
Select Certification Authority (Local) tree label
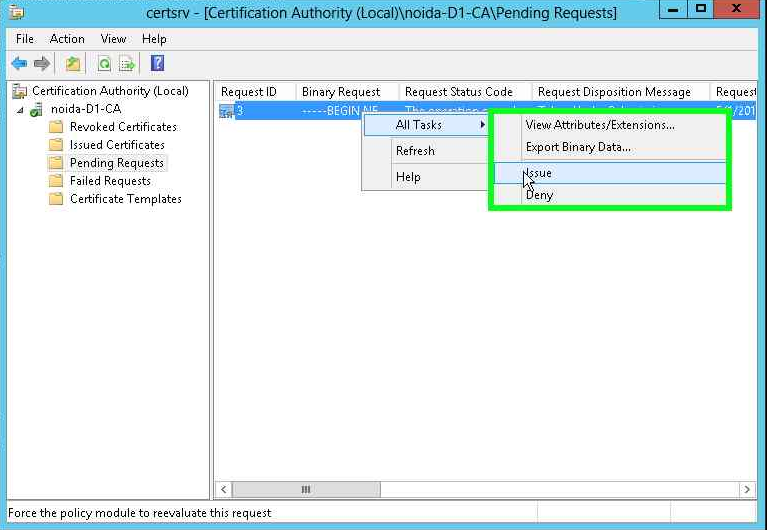(110, 91)
